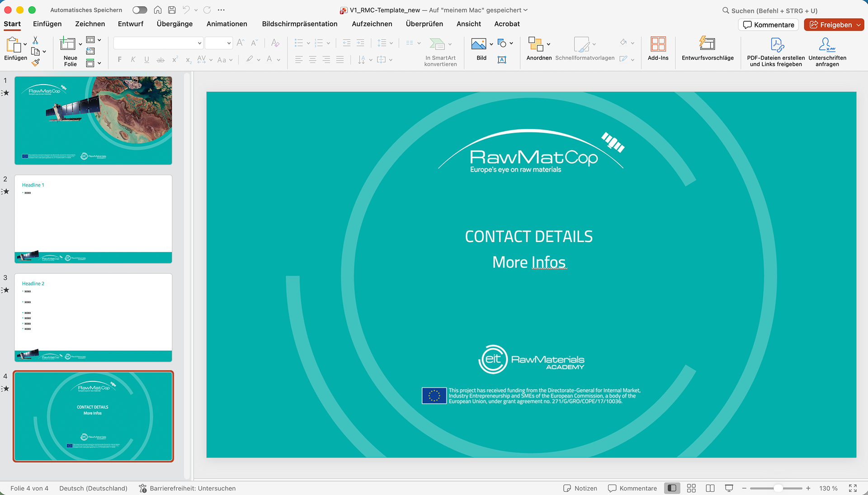Toggle Automatisches Speichern switch
868x495 pixels.
click(140, 10)
